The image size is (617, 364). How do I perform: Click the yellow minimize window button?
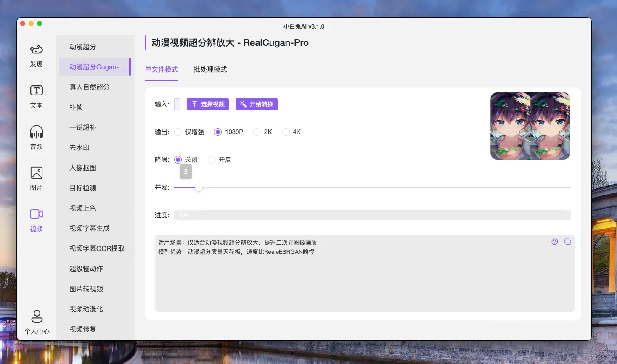click(x=31, y=24)
